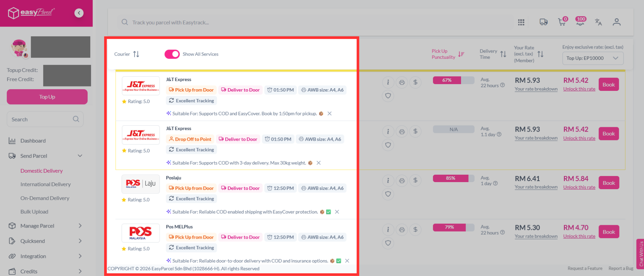Click dollar icon for J&T Express Drop Off
The width and height of the screenshot is (644, 276).
pyautogui.click(x=416, y=131)
